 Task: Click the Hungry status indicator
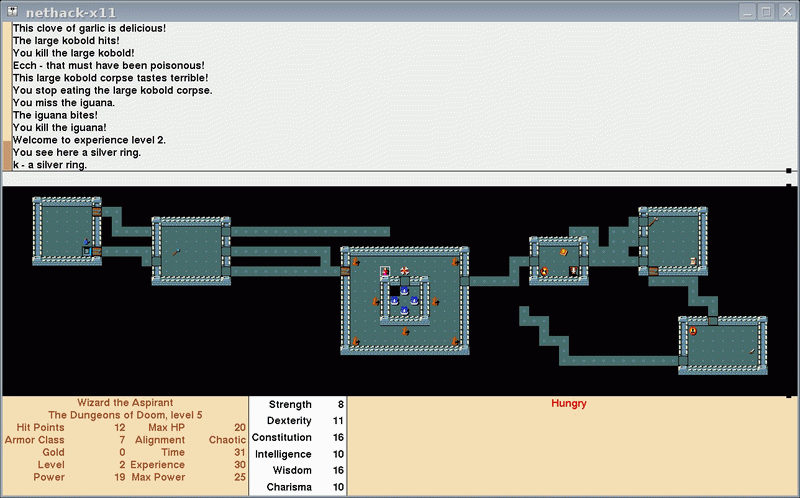point(568,404)
